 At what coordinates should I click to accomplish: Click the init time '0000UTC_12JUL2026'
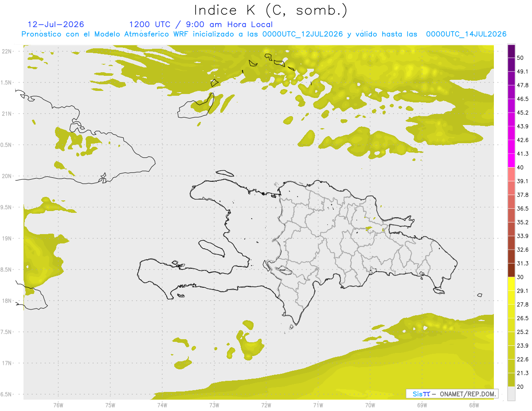302,34
